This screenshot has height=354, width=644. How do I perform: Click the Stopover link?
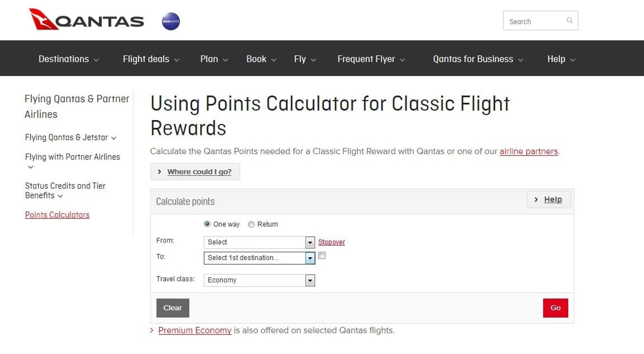331,242
